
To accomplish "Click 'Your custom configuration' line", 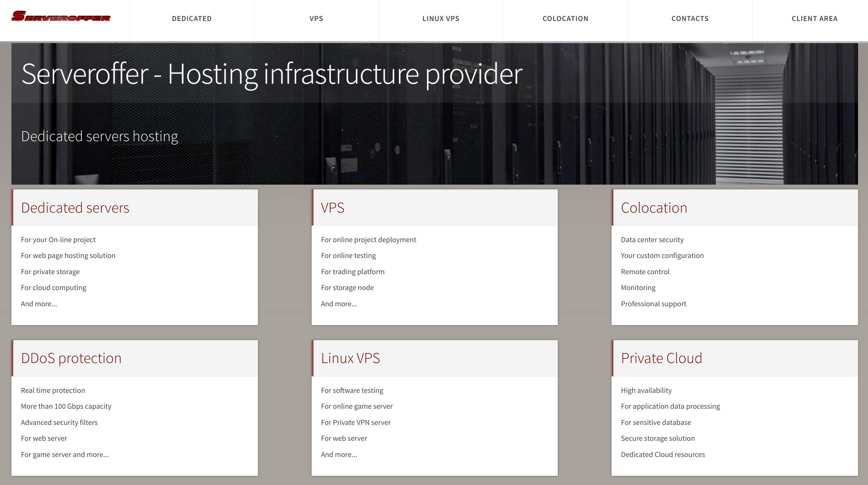I will (662, 255).
